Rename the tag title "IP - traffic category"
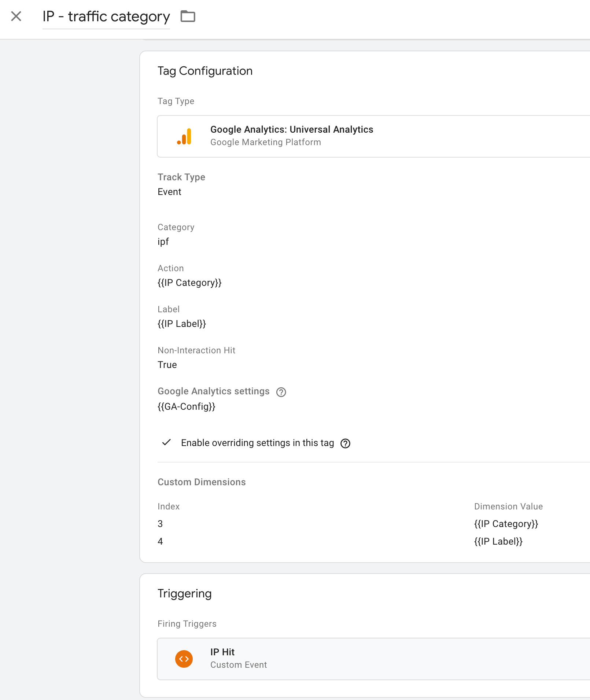The width and height of the screenshot is (590, 700). click(x=106, y=16)
